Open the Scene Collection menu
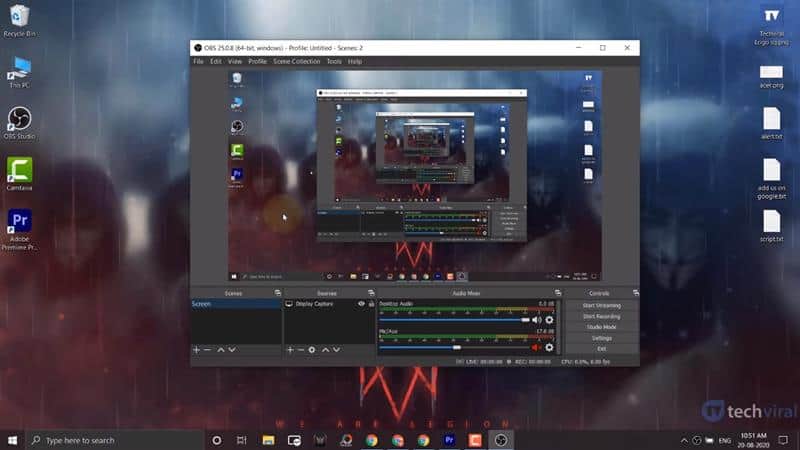Image resolution: width=800 pixels, height=450 pixels. 296,61
